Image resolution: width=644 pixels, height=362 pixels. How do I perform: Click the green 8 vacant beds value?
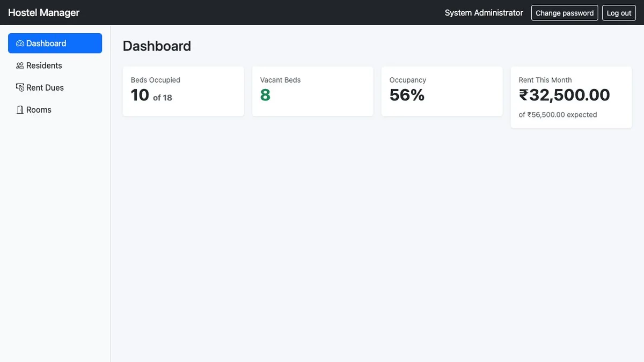pyautogui.click(x=265, y=95)
